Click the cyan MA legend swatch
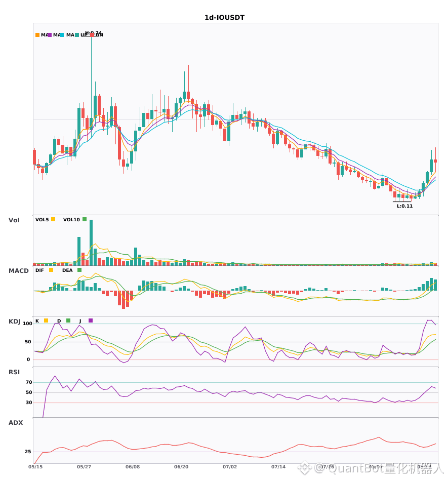The width and height of the screenshot is (448, 481). pyautogui.click(x=62, y=35)
